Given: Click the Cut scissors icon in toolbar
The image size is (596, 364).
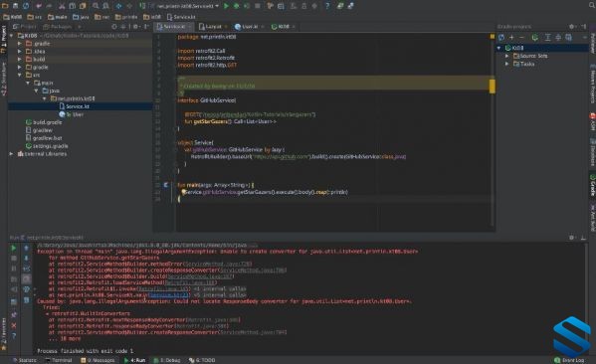Looking at the screenshot, I should (x=62, y=6).
